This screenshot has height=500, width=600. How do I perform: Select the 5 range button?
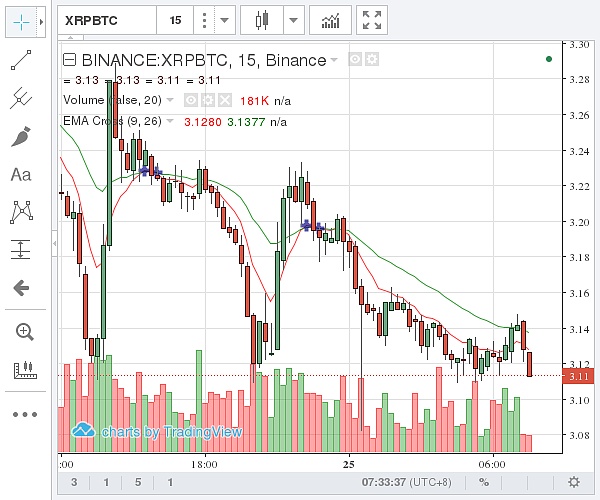(x=138, y=482)
